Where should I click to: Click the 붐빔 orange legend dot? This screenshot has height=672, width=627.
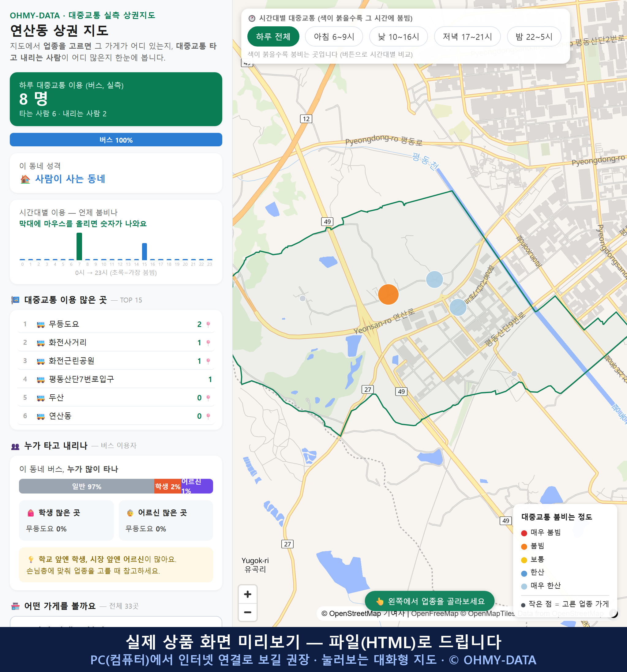coord(524,546)
